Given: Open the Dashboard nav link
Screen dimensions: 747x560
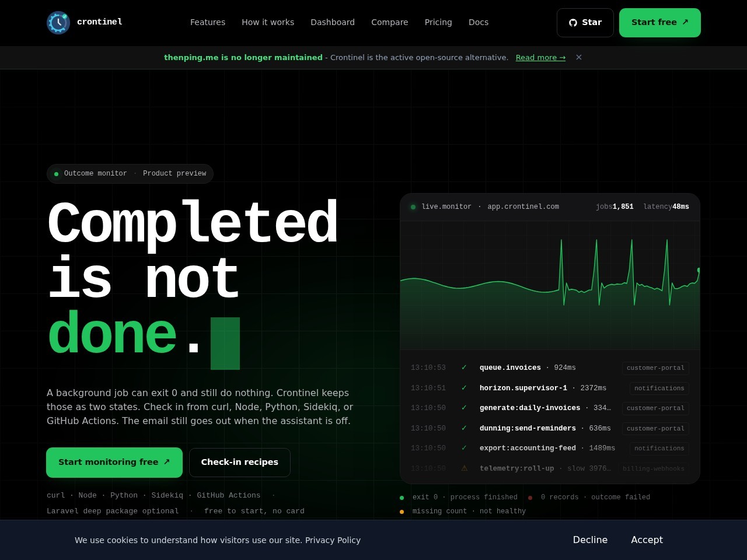Looking at the screenshot, I should tap(333, 22).
